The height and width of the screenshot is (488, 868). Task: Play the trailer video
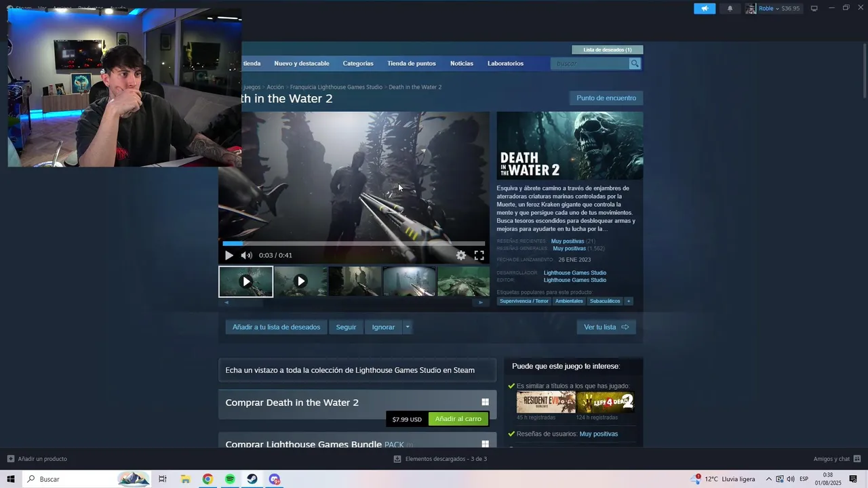click(229, 256)
